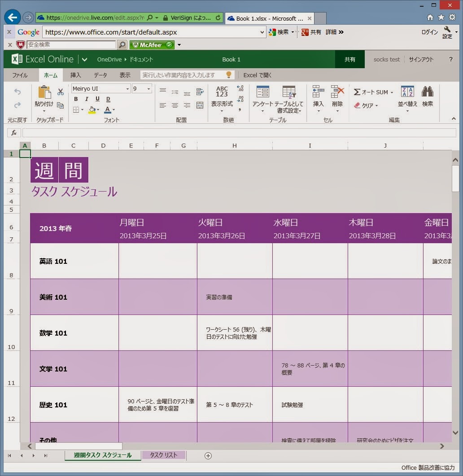
Task: Click the Cut scissors icon
Action: coord(61,92)
